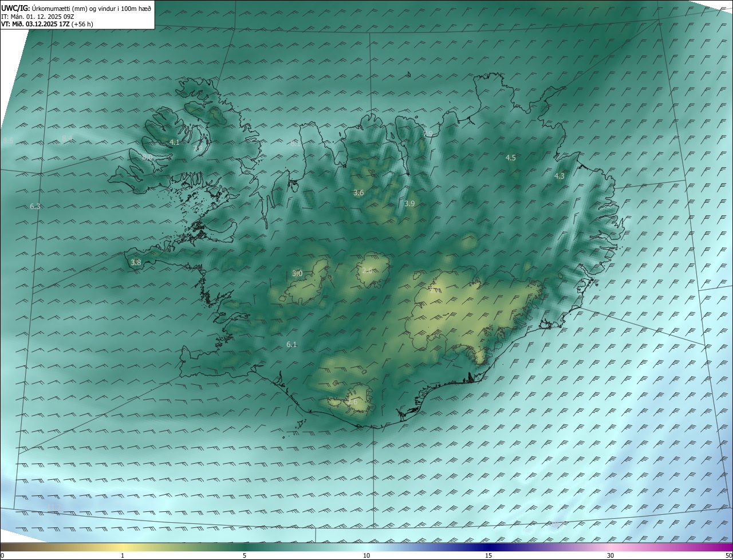Click the 30 tick on the color scale
Image resolution: width=733 pixels, height=560 pixels.
click(x=610, y=555)
